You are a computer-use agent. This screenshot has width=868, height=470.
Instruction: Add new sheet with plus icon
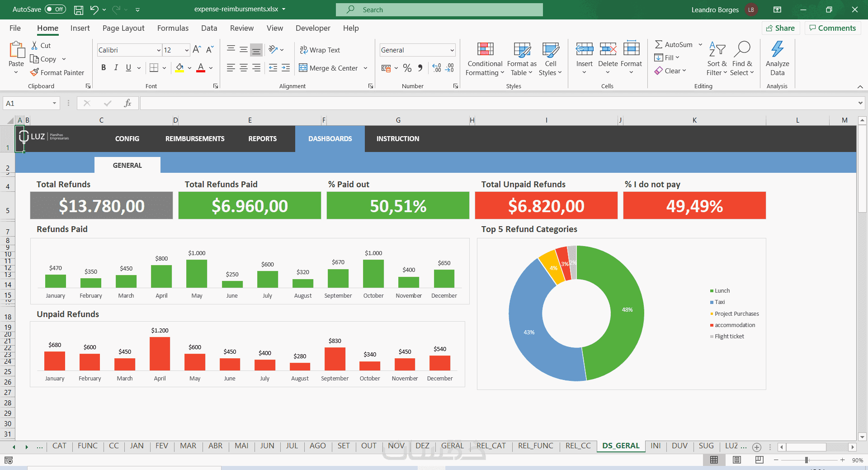click(x=757, y=447)
